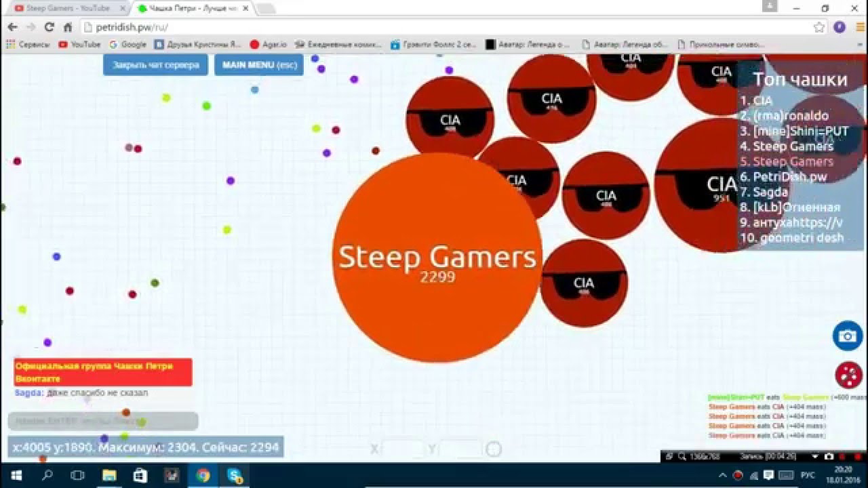868x488 pixels.
Task: Click the Сервисы apps bookmark
Action: point(28,44)
